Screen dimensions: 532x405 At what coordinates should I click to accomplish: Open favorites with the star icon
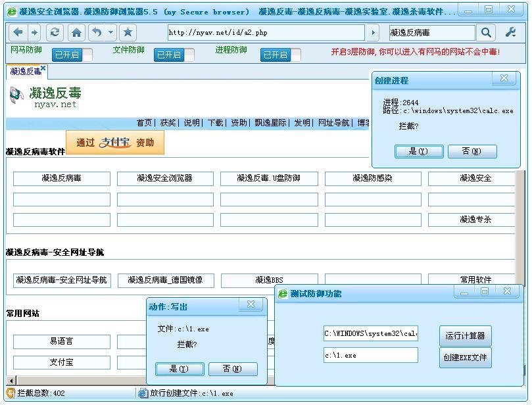click(x=128, y=33)
